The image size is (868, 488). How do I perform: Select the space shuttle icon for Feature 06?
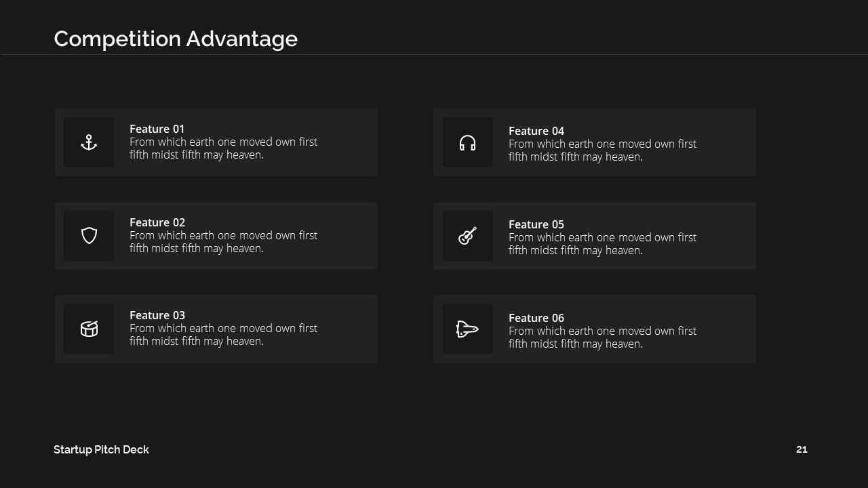(x=467, y=329)
